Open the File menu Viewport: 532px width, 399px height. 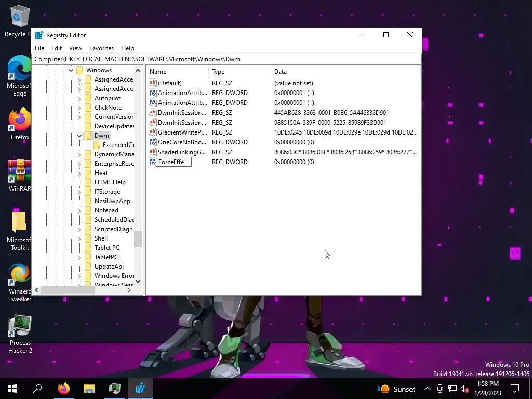[x=39, y=48]
